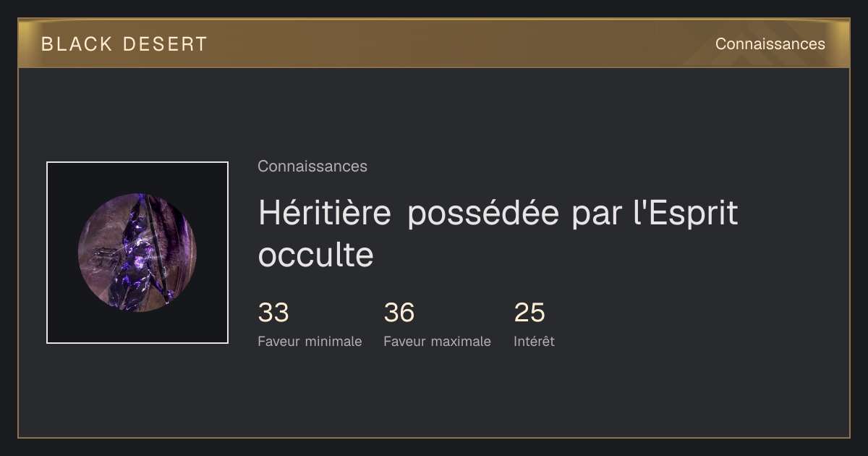Image resolution: width=868 pixels, height=456 pixels.
Task: Click the gold header banner background
Action: click(x=434, y=43)
